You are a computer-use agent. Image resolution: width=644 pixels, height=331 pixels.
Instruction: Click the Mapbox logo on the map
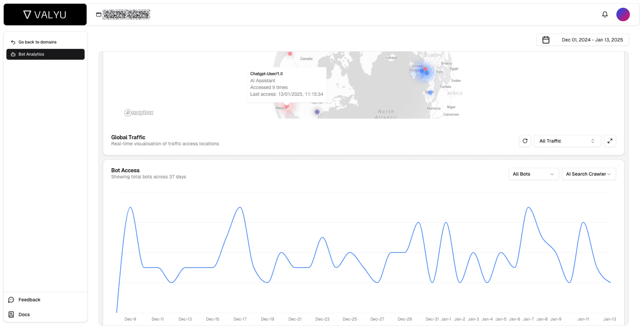(139, 113)
